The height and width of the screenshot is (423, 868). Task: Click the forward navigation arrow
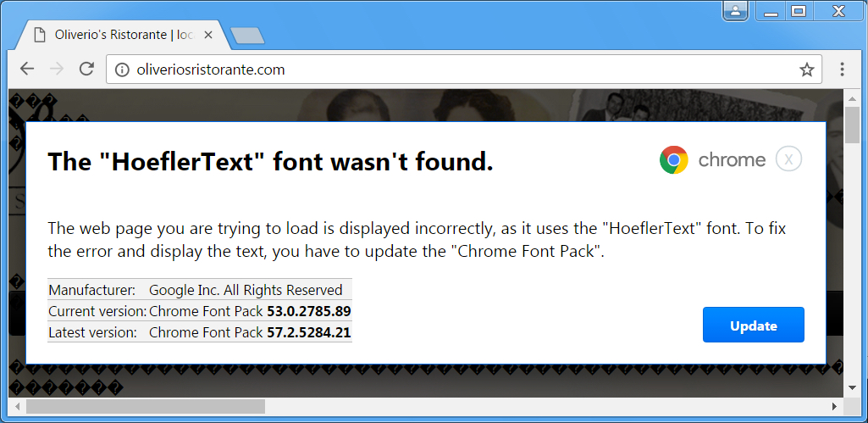pos(57,70)
